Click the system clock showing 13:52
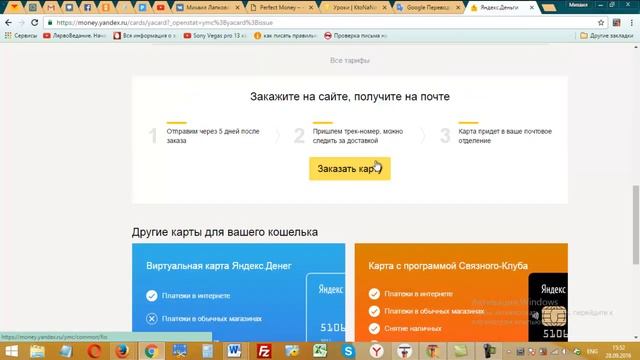640x360 pixels. pyautogui.click(x=618, y=351)
